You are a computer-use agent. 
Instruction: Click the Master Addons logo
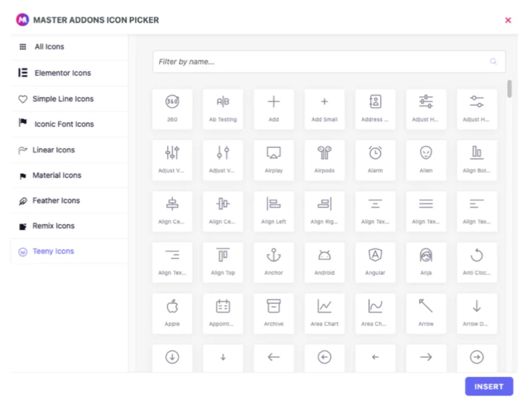23,20
